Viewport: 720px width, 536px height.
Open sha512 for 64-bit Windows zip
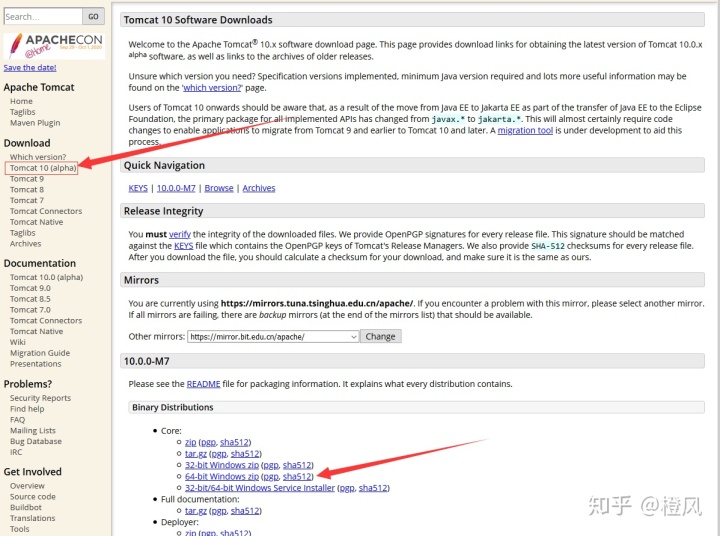tap(297, 476)
